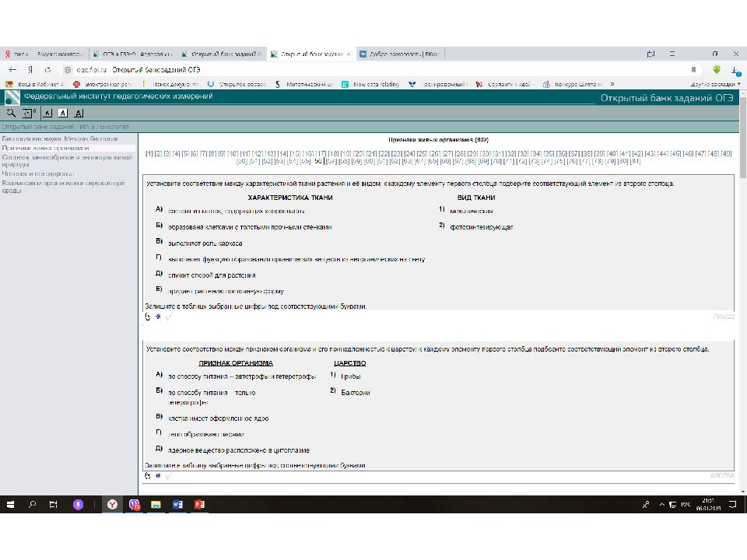Click the line выполняет роль каркаса

pyautogui.click(x=205, y=243)
